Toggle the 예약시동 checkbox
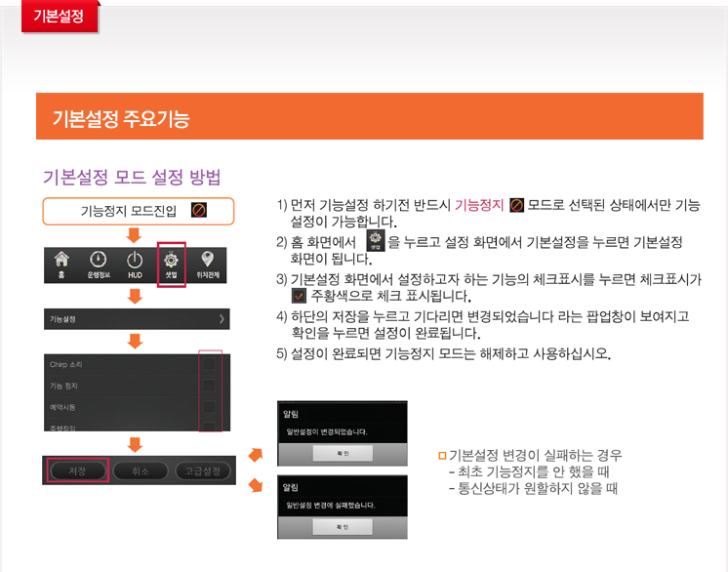 tap(210, 407)
